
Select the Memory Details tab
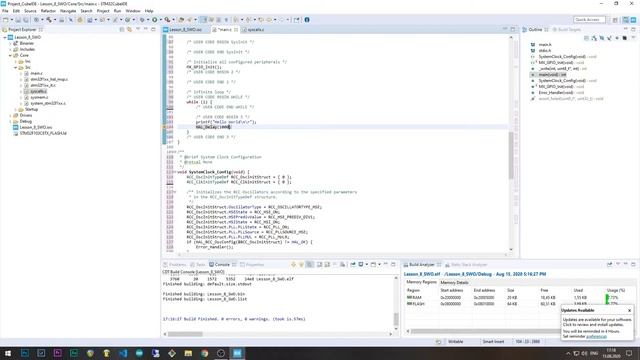[454, 282]
